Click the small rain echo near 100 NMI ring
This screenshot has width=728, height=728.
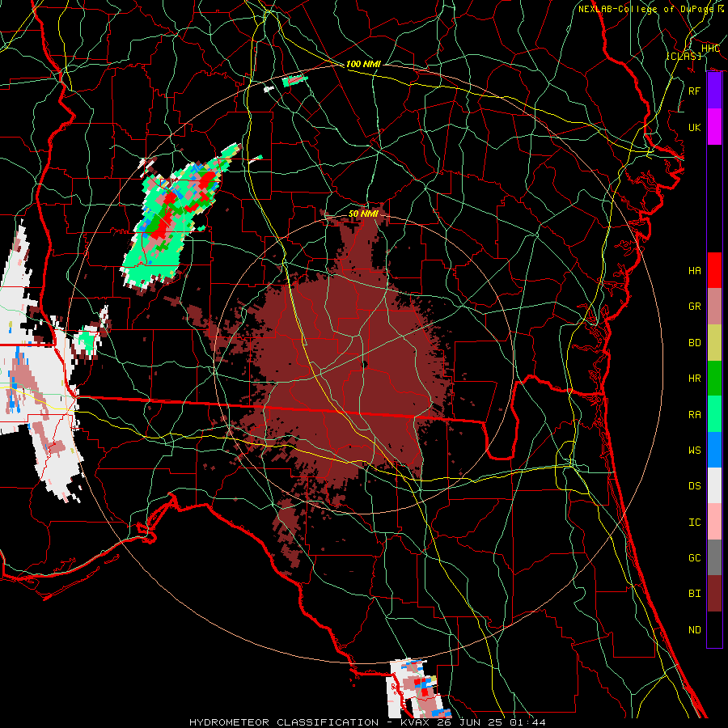(x=294, y=80)
